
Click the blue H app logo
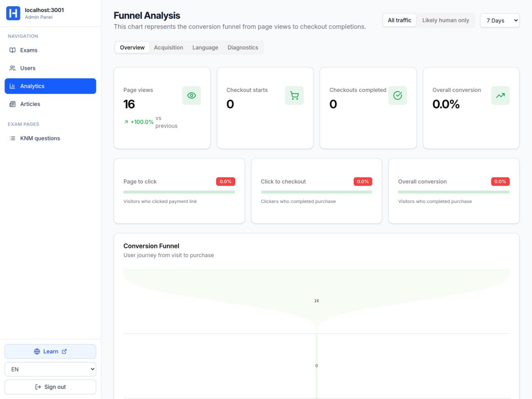coord(13,13)
